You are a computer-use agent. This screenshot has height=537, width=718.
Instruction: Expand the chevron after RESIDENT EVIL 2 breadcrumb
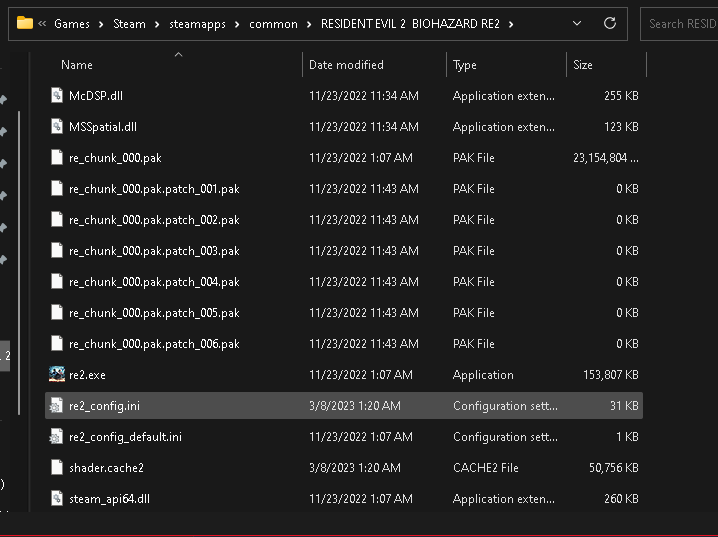pyautogui.click(x=511, y=24)
